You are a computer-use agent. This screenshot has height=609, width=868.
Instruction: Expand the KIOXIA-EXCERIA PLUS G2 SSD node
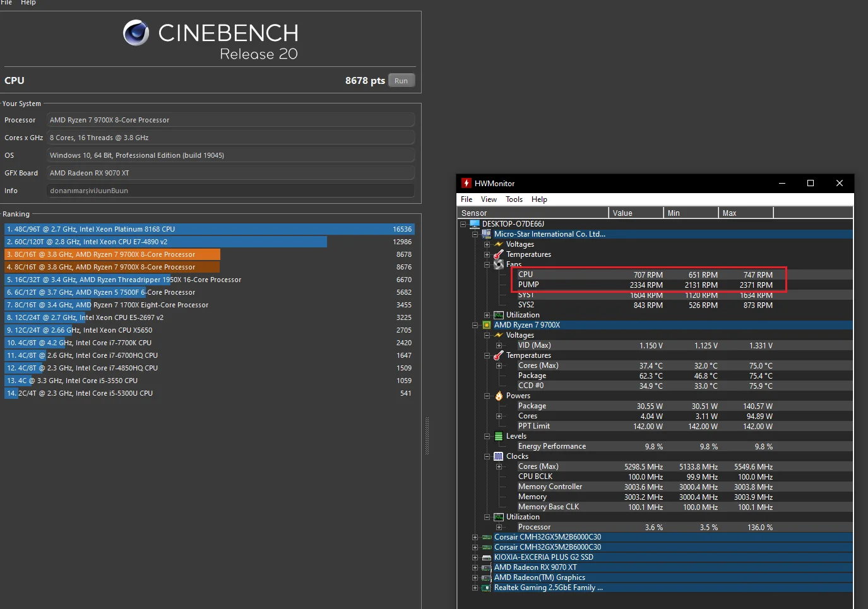pos(475,557)
